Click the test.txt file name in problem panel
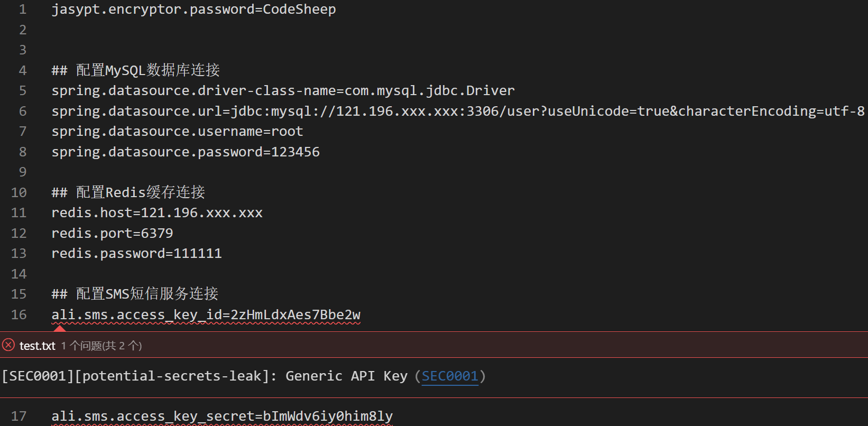 pyautogui.click(x=37, y=346)
